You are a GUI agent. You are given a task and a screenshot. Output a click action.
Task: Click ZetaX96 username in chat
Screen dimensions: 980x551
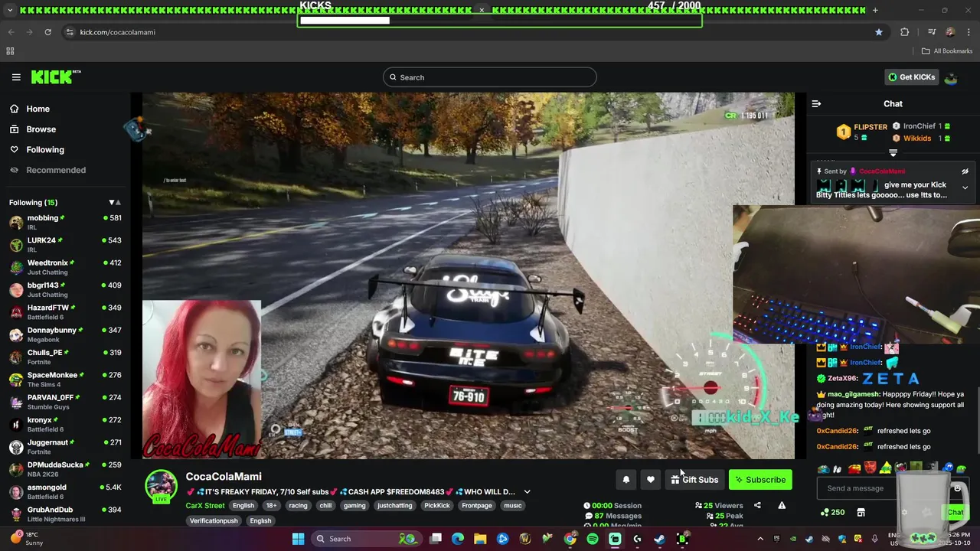click(x=841, y=379)
